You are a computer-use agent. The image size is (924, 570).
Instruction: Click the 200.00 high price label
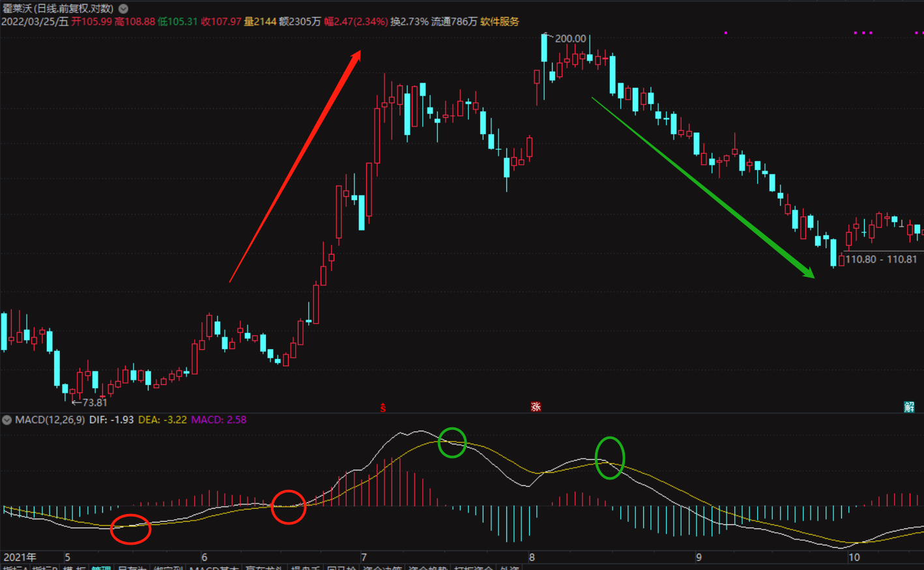[x=570, y=39]
